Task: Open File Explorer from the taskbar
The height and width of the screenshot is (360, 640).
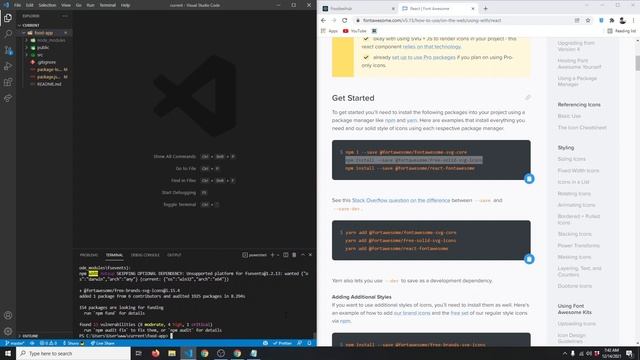Action: pos(172,353)
